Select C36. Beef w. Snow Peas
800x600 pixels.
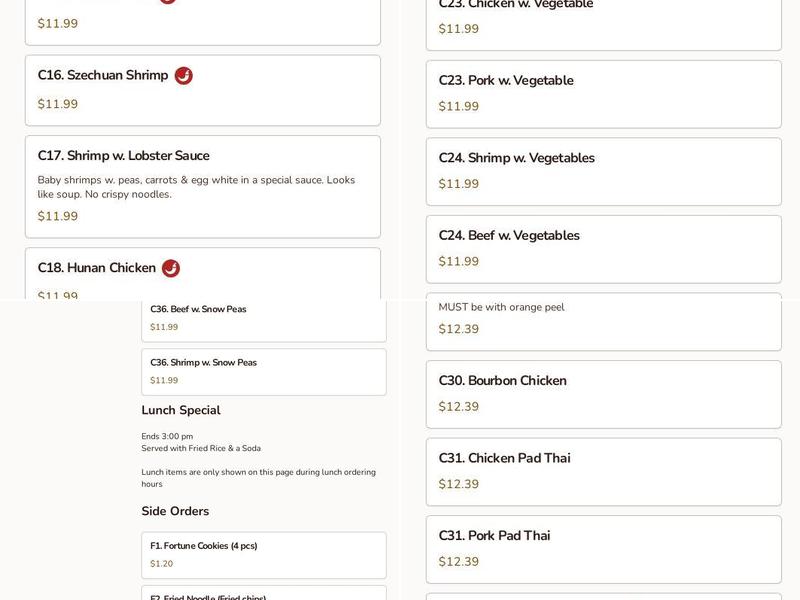(263, 318)
